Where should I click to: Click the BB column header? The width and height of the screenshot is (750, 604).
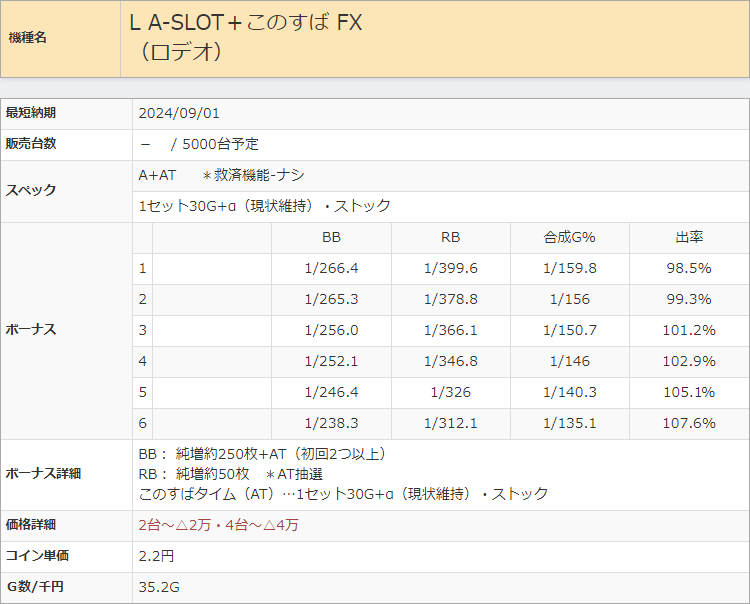(x=331, y=237)
